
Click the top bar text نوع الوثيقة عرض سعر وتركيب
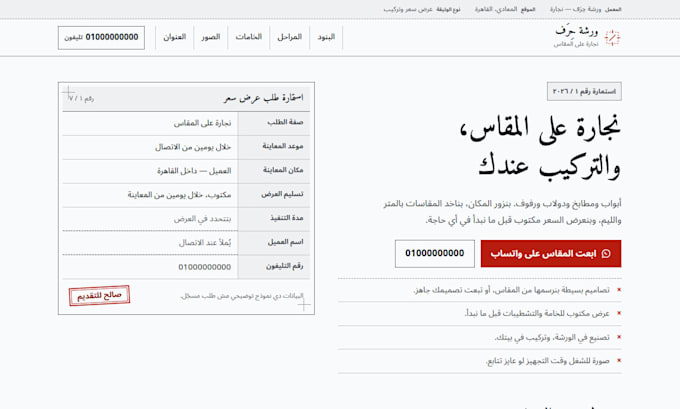click(422, 9)
